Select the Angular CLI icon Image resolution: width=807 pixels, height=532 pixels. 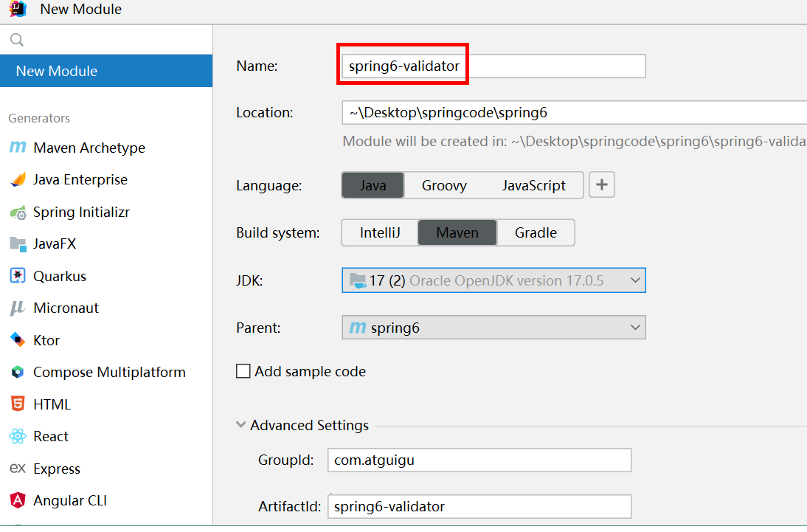point(17,500)
